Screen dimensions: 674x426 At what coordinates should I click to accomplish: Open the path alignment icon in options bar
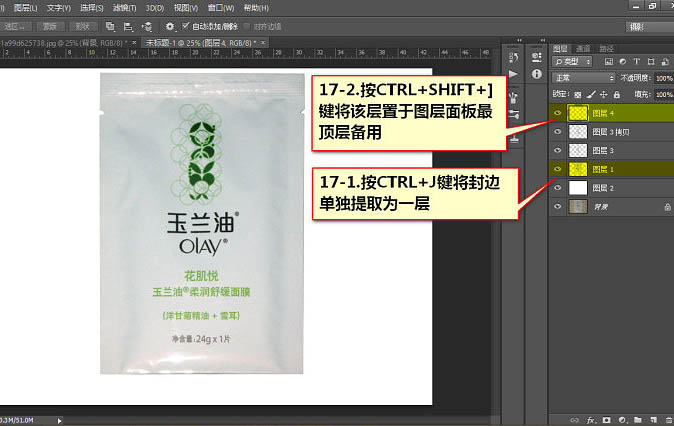click(128, 26)
